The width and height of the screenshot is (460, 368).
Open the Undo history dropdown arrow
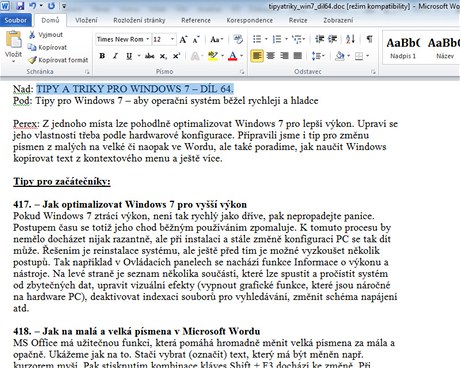point(41,6)
